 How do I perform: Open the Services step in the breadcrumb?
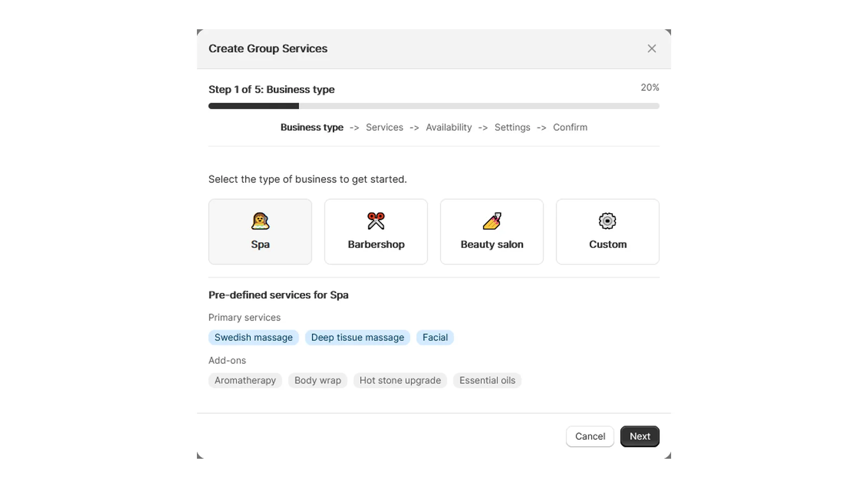pyautogui.click(x=384, y=127)
